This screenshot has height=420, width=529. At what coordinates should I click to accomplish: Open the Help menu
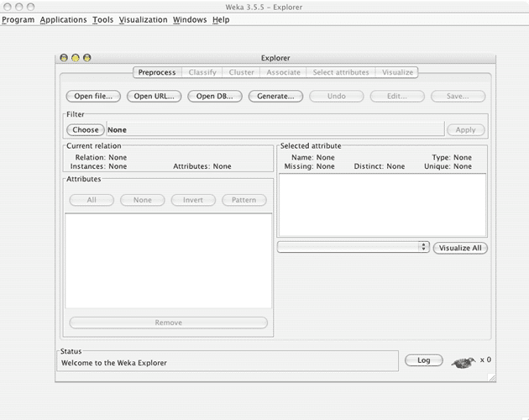coord(221,19)
